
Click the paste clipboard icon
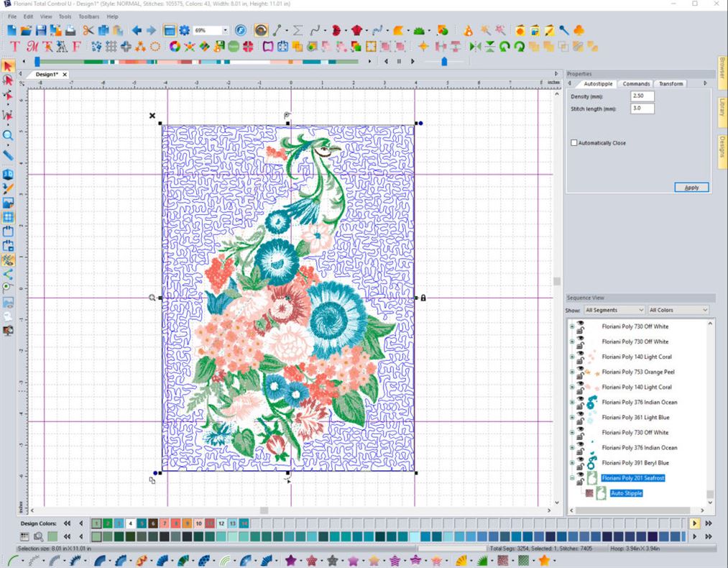coord(116,31)
